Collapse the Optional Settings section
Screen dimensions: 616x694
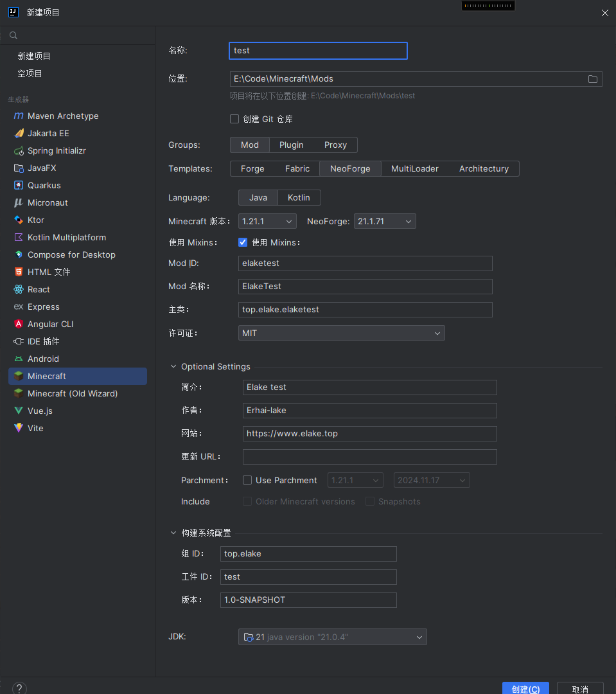pyautogui.click(x=173, y=366)
